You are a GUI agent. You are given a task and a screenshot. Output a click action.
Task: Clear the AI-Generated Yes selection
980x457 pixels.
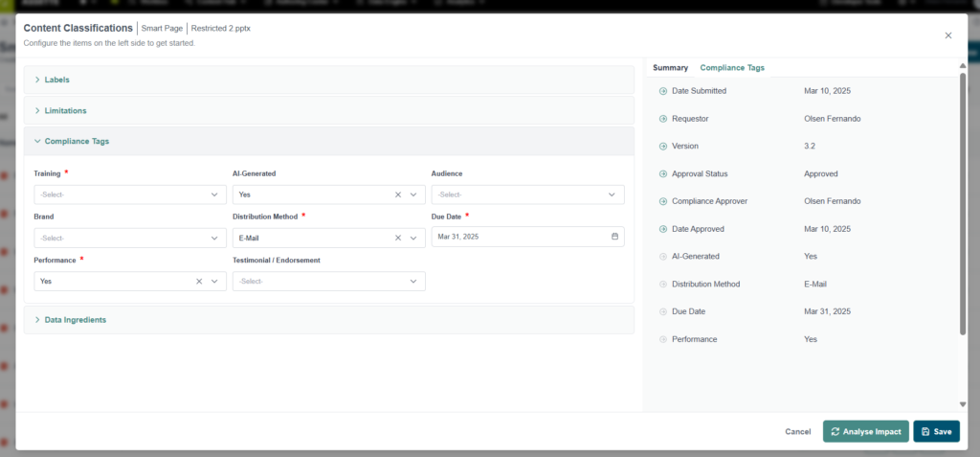click(398, 194)
